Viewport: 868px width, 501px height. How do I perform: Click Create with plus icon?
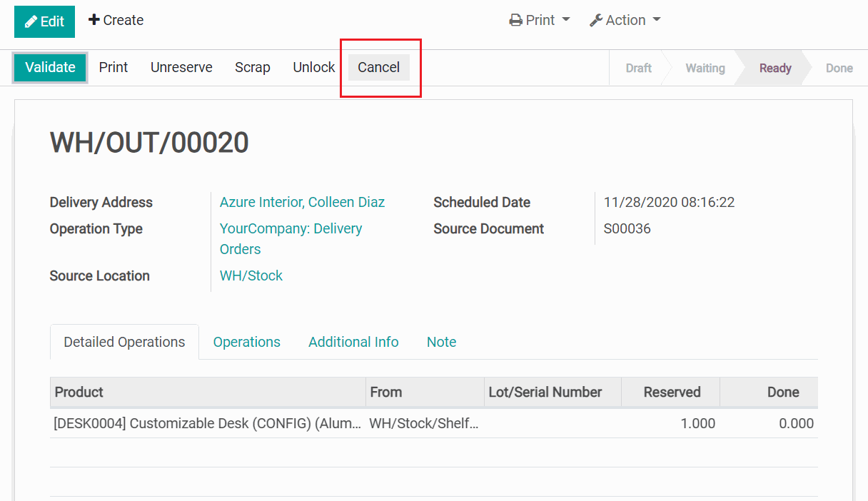116,20
